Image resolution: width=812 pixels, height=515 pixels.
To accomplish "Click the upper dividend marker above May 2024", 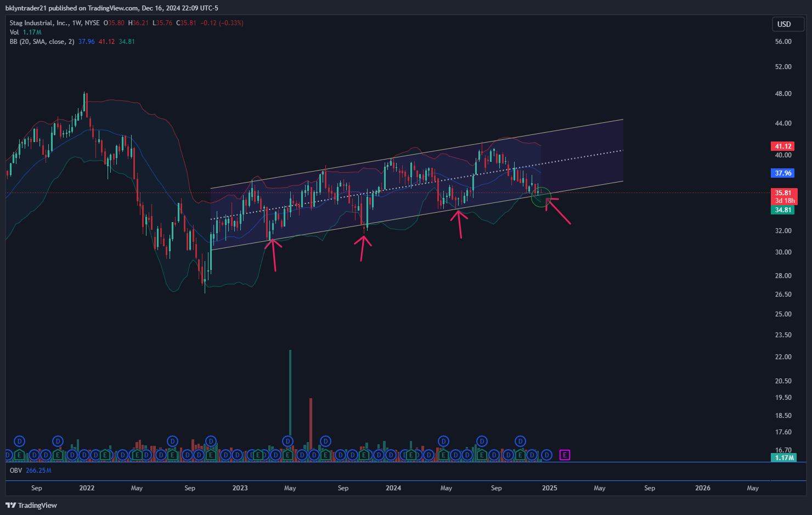I will (443, 441).
